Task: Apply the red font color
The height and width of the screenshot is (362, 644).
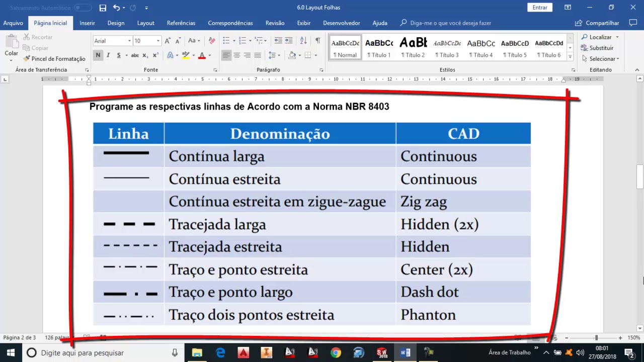Action: (202, 55)
